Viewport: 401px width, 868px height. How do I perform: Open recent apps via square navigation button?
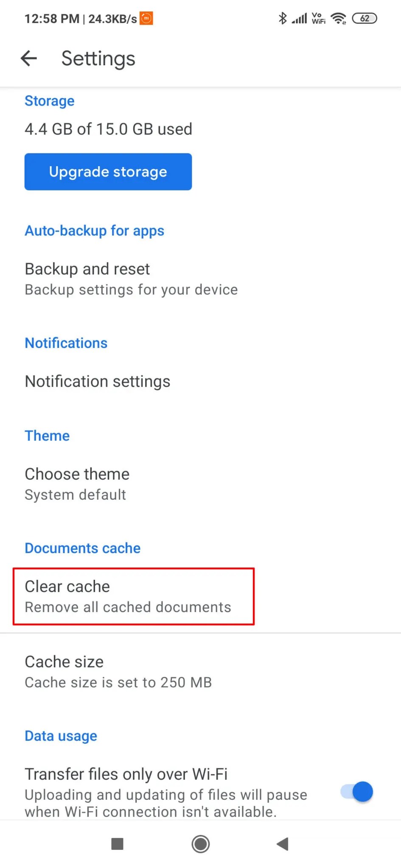coord(118,844)
